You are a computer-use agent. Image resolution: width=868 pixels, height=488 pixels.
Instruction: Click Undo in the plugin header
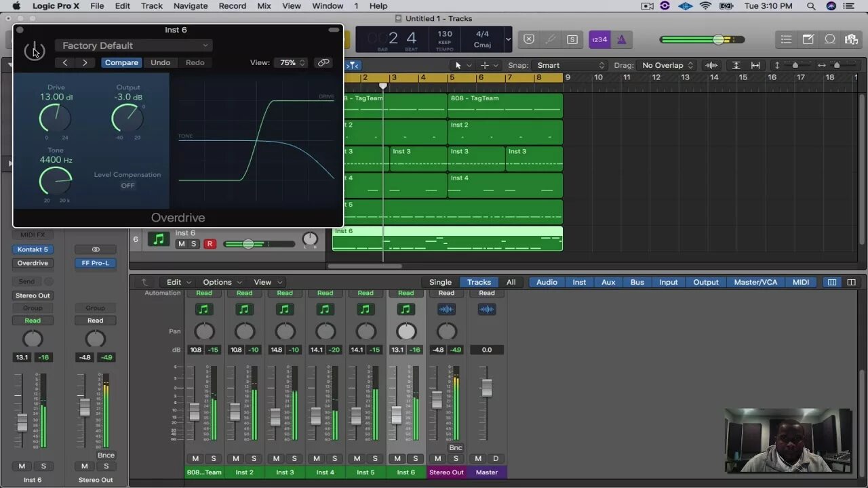tap(160, 62)
